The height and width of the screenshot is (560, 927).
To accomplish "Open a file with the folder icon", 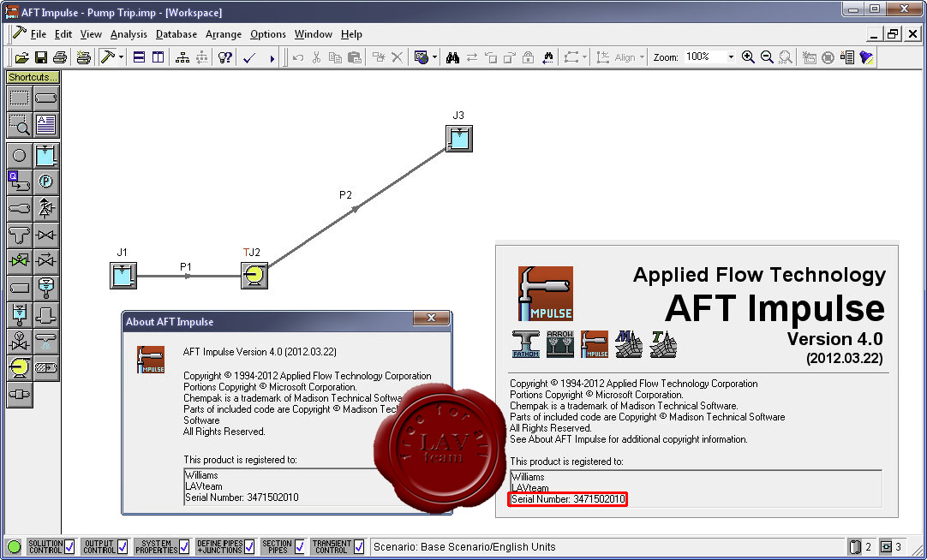I will [x=22, y=57].
